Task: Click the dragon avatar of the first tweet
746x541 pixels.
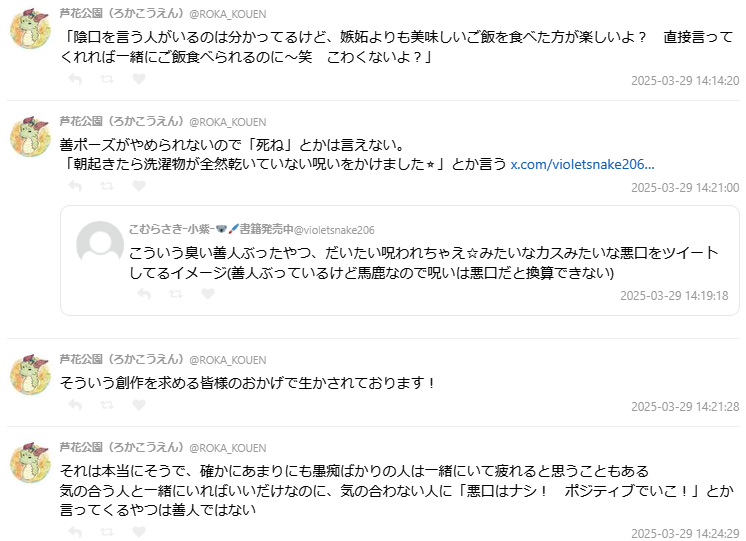Action: coord(30,31)
